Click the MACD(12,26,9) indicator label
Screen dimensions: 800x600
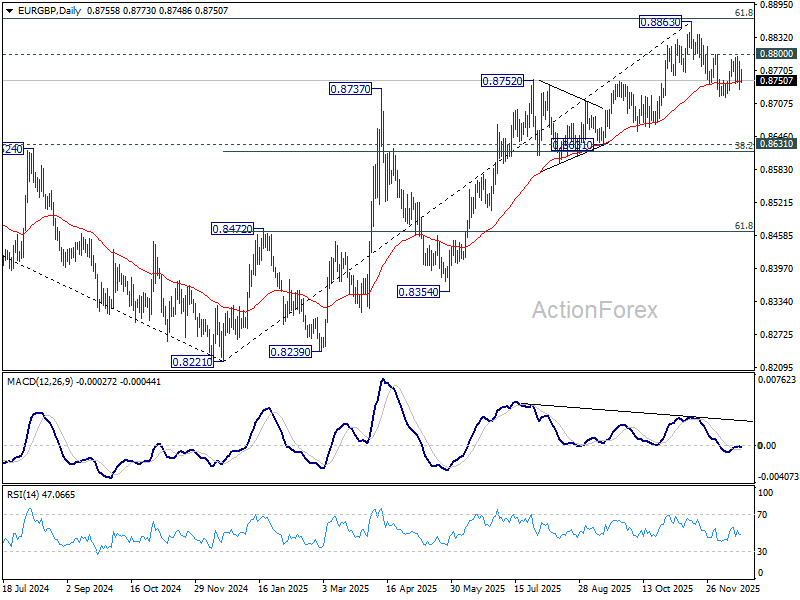pos(83,382)
